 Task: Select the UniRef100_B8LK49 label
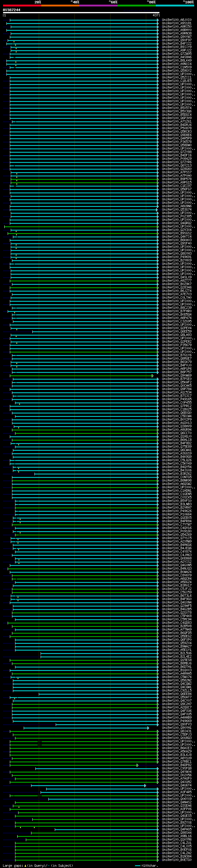[177, 60]
